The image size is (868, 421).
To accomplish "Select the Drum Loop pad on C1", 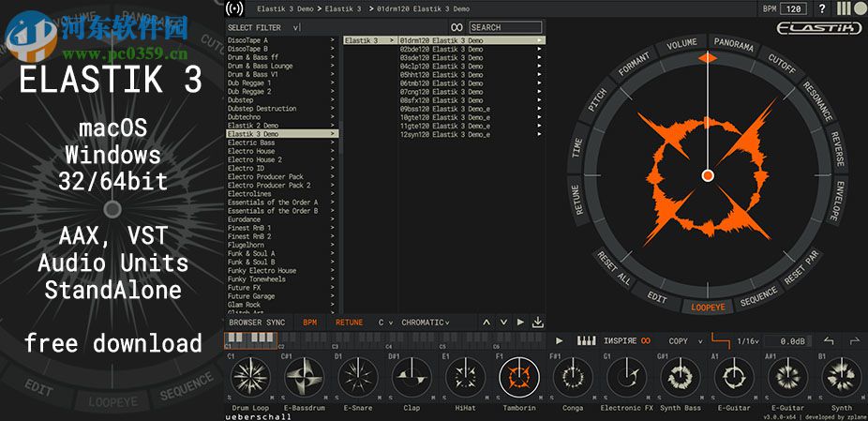I will pyautogui.click(x=251, y=377).
